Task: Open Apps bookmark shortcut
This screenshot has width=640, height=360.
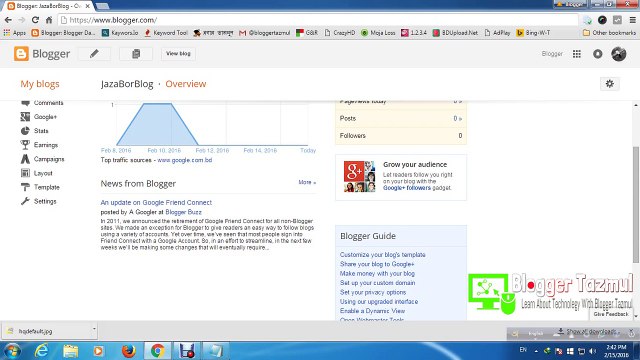Action: (15, 33)
